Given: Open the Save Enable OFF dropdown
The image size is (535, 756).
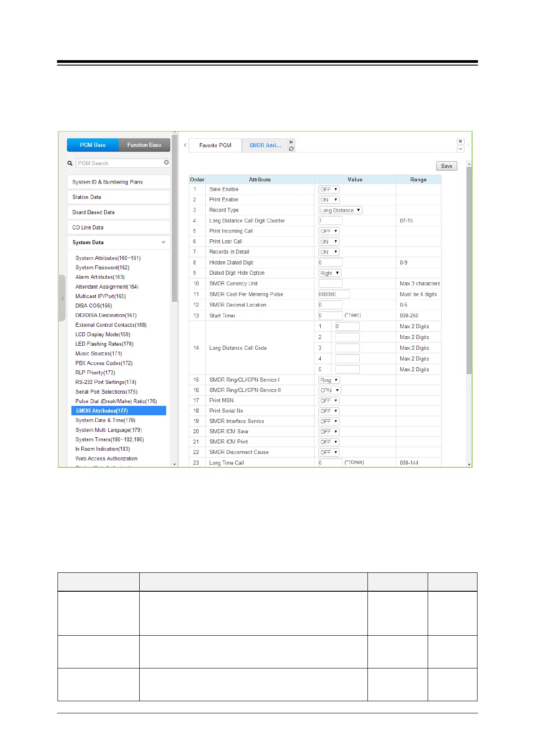Looking at the screenshot, I should (329, 189).
